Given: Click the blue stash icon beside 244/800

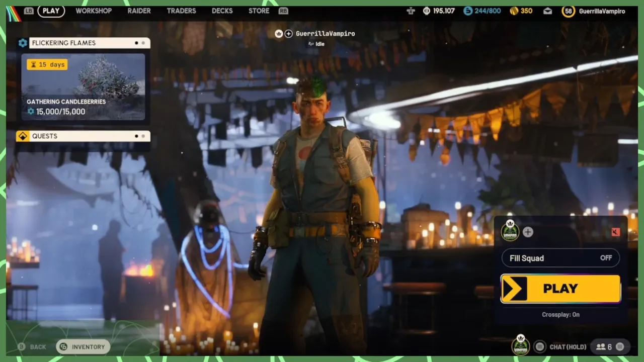Looking at the screenshot, I should click(x=468, y=11).
